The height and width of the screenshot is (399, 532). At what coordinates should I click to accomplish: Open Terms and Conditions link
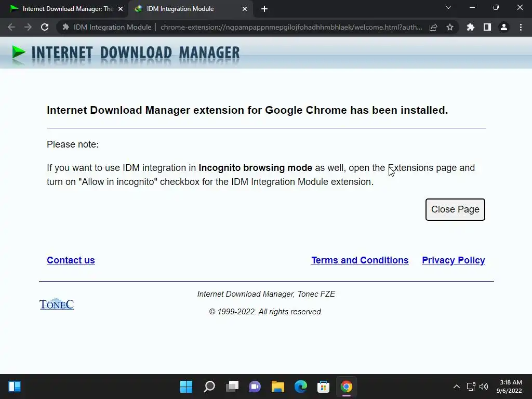tap(360, 260)
